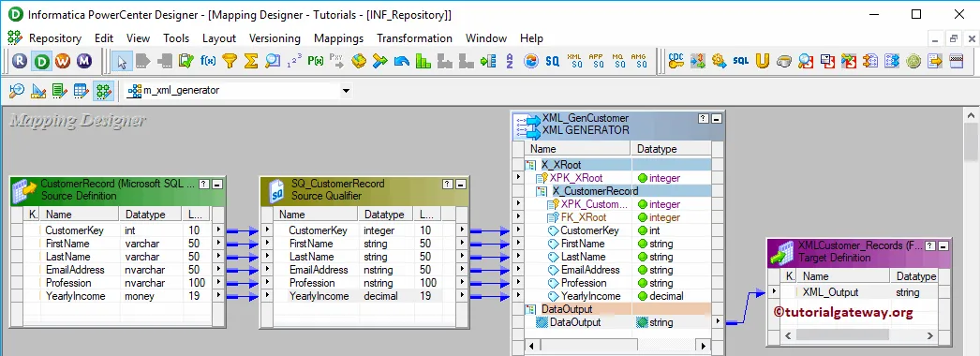Click the Datatype column header in XML_GenCustomer
This screenshot has width=980, height=356.
click(672, 149)
